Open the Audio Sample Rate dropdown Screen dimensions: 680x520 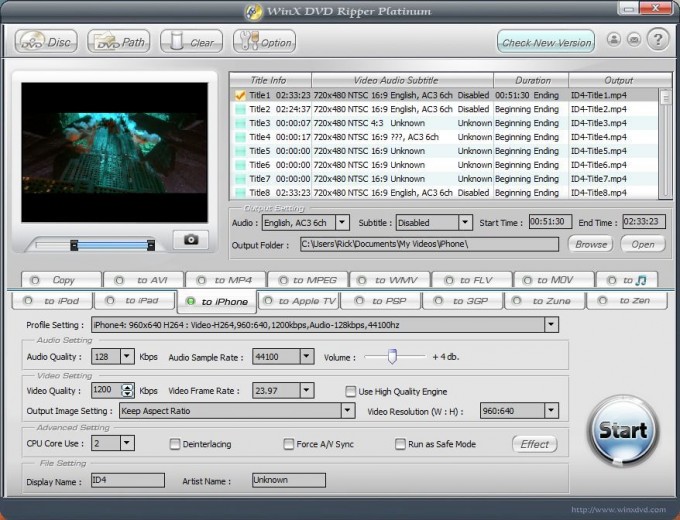pyautogui.click(x=307, y=356)
